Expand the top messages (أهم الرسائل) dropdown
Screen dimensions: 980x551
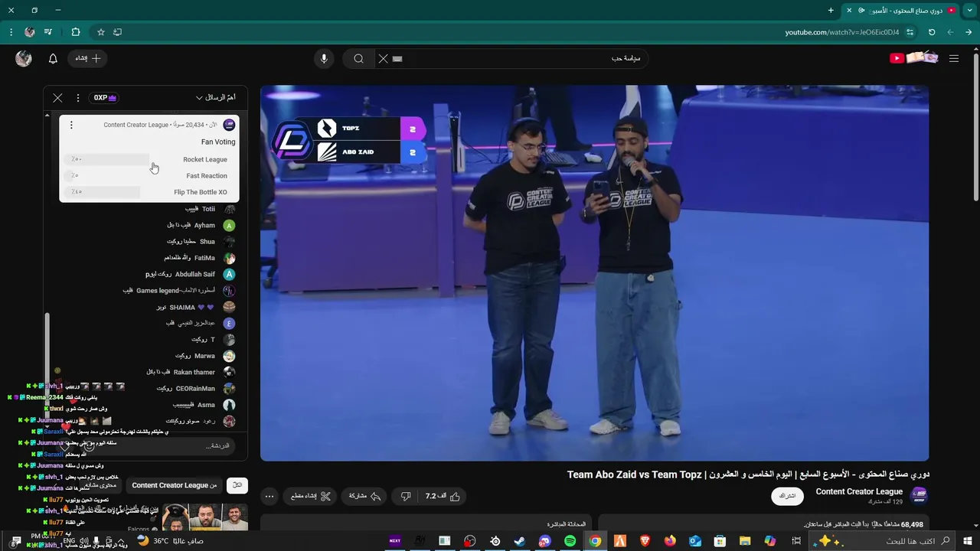tap(215, 98)
